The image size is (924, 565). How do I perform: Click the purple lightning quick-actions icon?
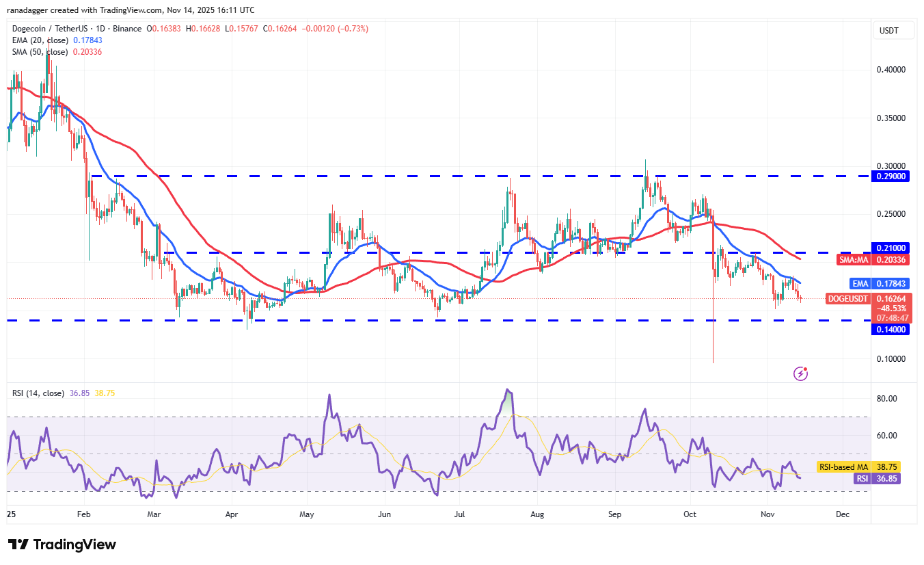[800, 373]
